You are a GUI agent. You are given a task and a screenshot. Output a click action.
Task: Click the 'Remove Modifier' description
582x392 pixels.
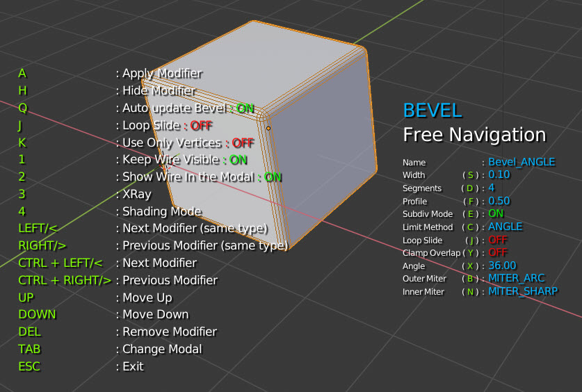coord(170,332)
